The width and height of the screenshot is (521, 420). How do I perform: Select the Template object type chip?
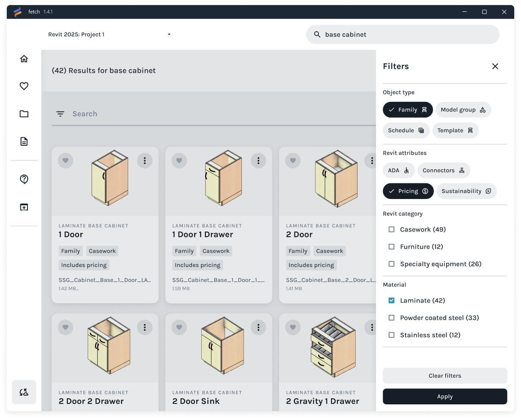[x=455, y=131]
